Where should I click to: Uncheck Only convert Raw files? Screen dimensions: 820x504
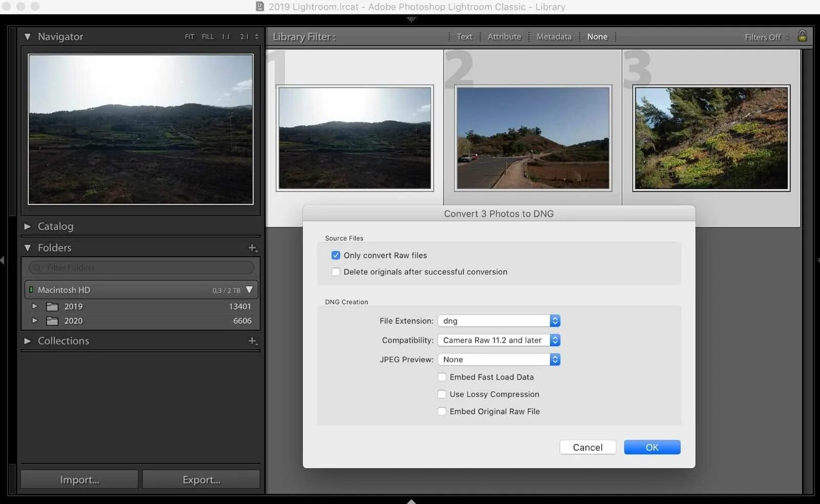click(x=336, y=255)
